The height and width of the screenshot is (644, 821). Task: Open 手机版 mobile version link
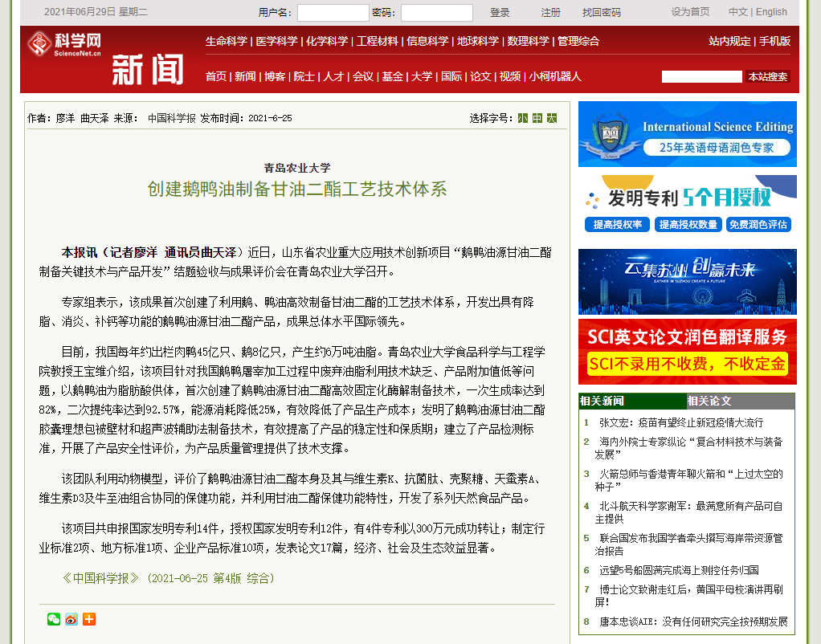click(774, 42)
